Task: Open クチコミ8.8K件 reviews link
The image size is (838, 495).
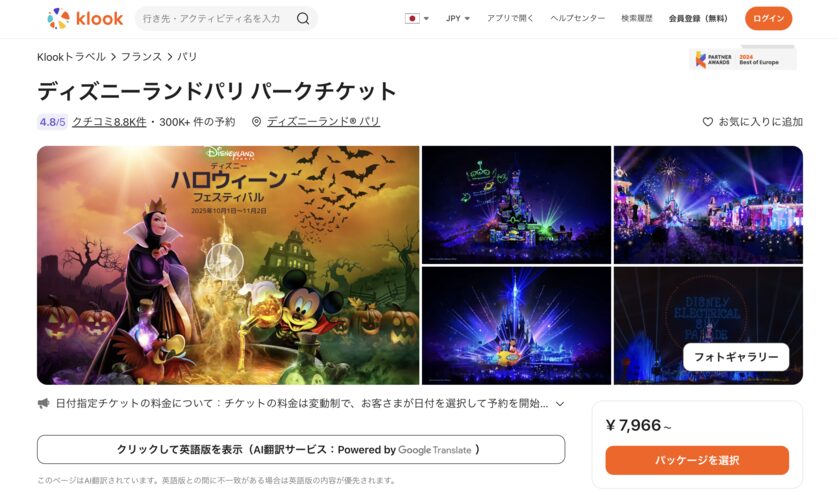Action: pos(109,122)
